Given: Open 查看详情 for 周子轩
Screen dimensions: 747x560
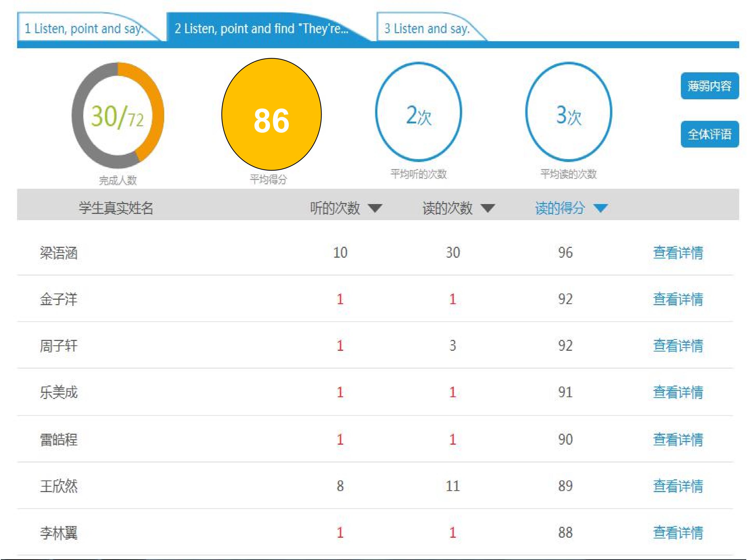Looking at the screenshot, I should [x=678, y=346].
